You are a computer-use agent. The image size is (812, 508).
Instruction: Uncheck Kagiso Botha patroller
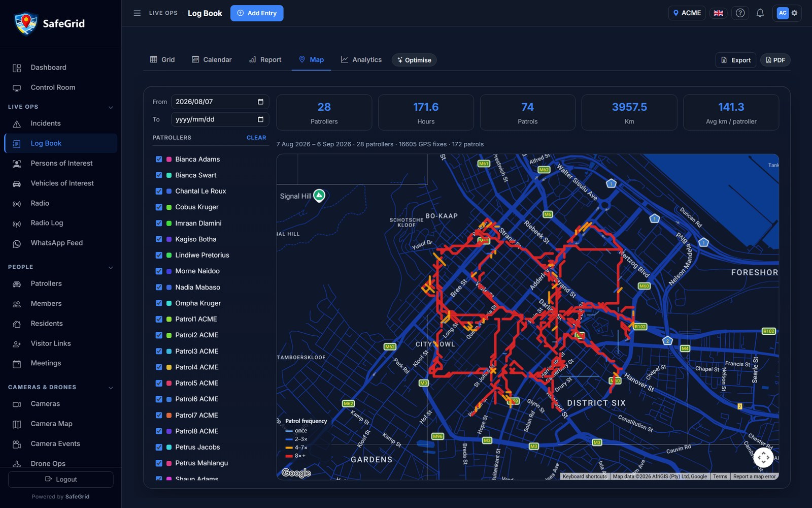(x=159, y=239)
